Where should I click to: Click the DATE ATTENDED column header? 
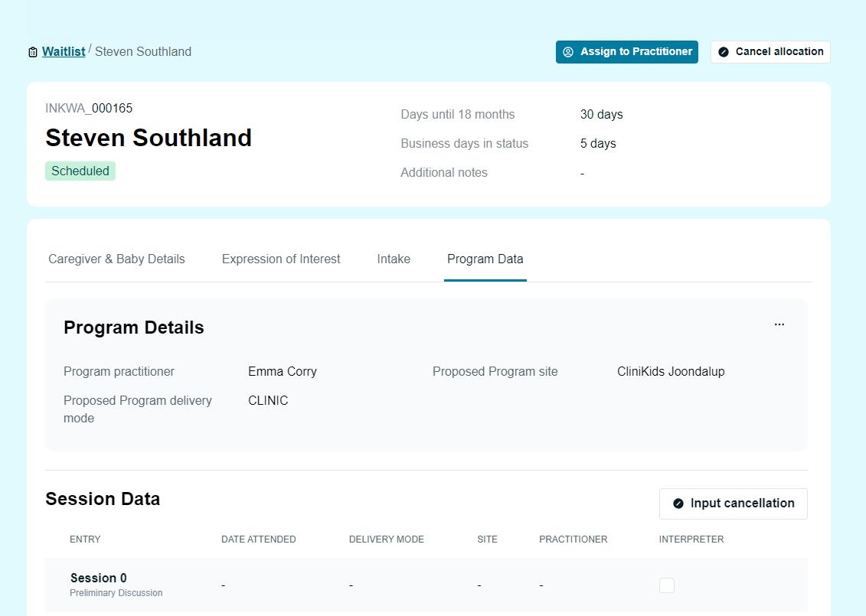tap(258, 539)
